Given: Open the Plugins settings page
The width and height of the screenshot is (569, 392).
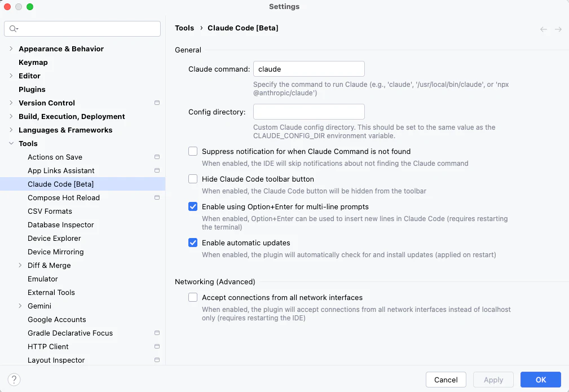Looking at the screenshot, I should 32,89.
